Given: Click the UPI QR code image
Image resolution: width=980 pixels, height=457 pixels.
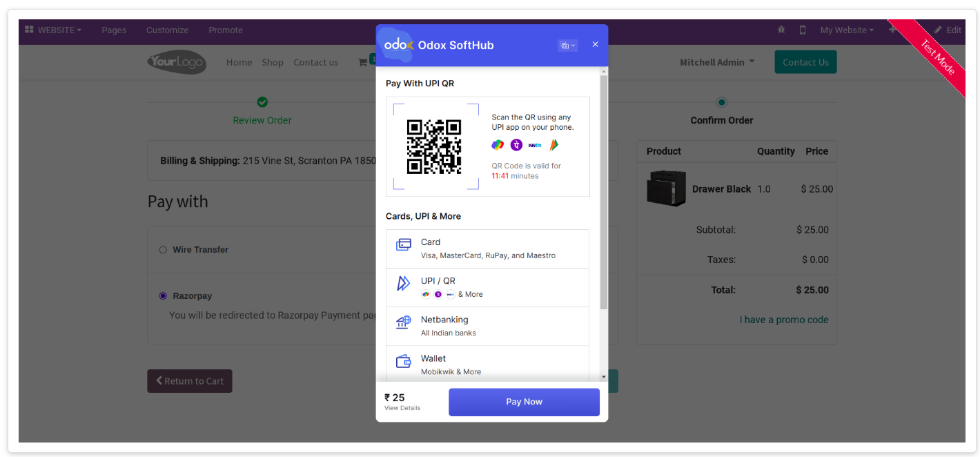Looking at the screenshot, I should pos(434,146).
